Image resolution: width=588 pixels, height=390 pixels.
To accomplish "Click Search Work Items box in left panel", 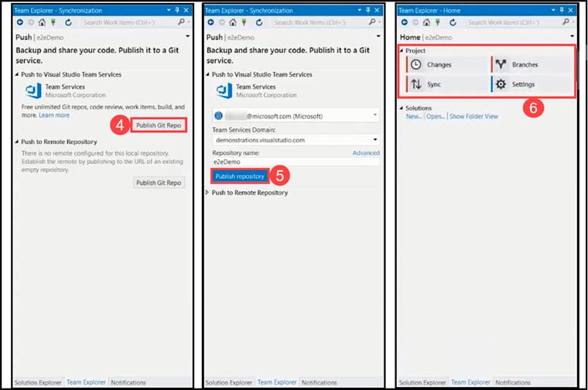I will click(x=128, y=22).
